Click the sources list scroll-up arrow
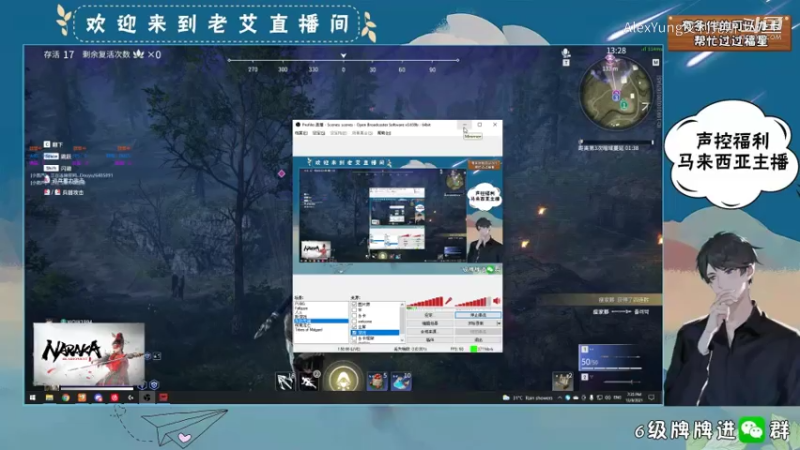The height and width of the screenshot is (450, 800). click(x=402, y=305)
